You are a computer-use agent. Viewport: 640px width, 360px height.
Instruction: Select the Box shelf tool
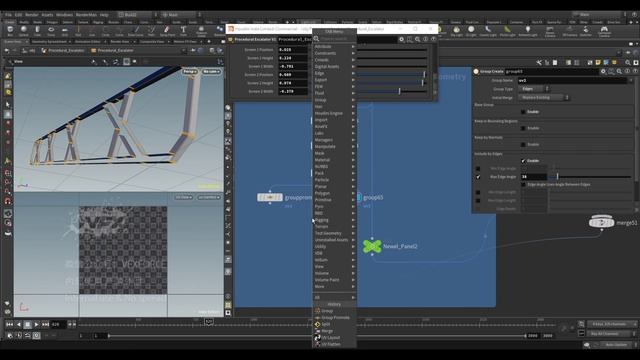click(10, 31)
